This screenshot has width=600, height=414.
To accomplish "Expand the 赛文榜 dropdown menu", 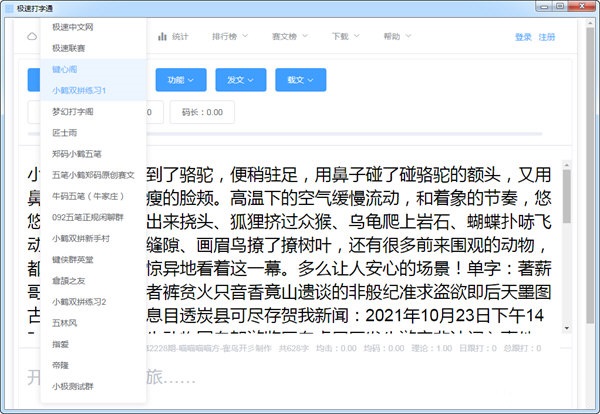I will coord(290,36).
